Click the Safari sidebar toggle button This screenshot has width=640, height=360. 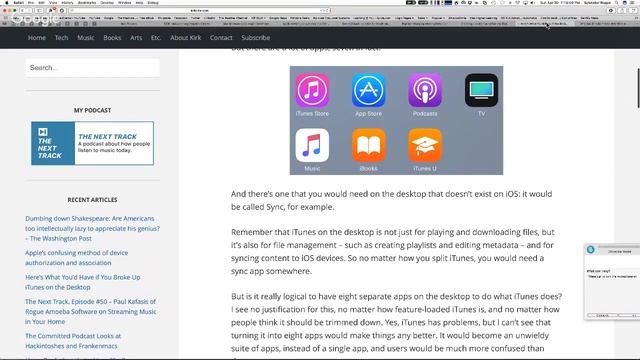coord(39,10)
